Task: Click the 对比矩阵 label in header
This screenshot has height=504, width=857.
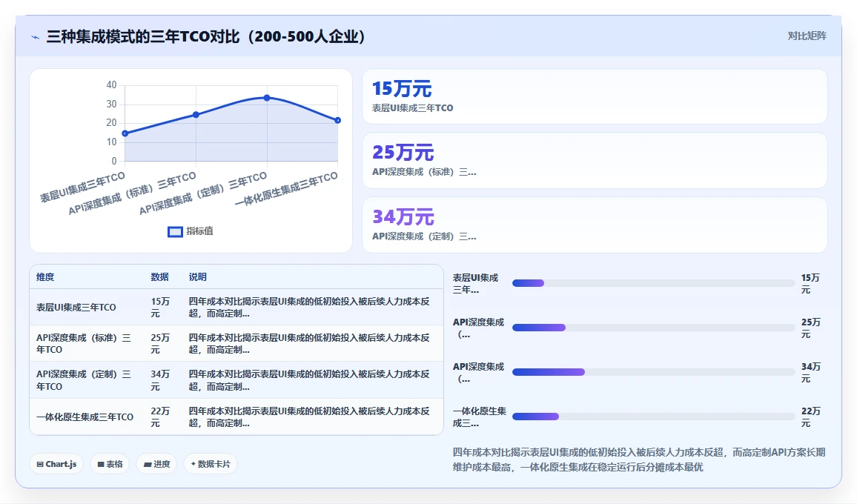Action: (807, 36)
